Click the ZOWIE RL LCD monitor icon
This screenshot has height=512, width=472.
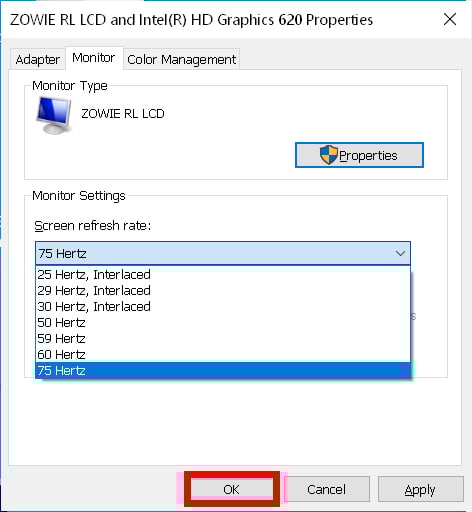coord(54,115)
